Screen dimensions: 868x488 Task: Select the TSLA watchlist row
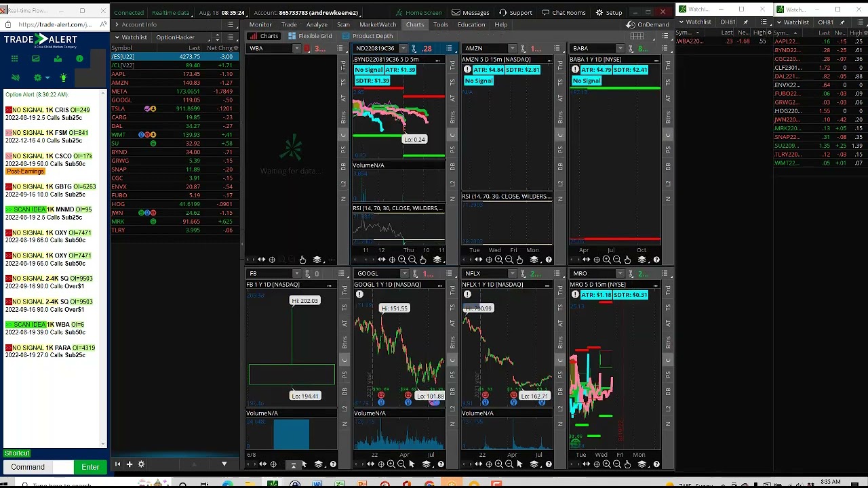coord(174,108)
